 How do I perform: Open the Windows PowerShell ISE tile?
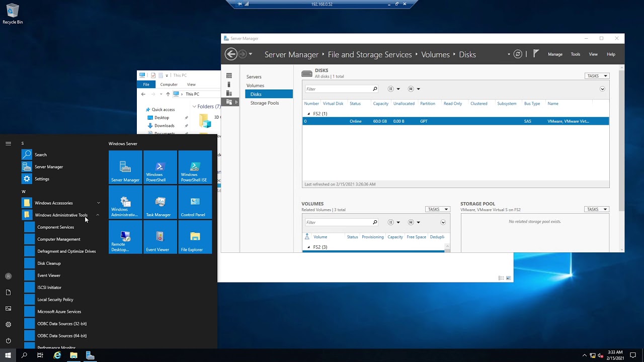click(195, 167)
